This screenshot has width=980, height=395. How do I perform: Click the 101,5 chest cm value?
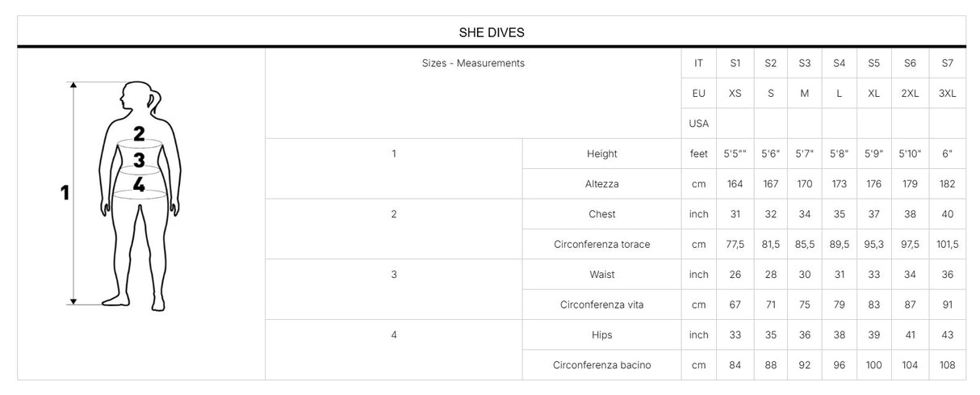click(x=947, y=244)
